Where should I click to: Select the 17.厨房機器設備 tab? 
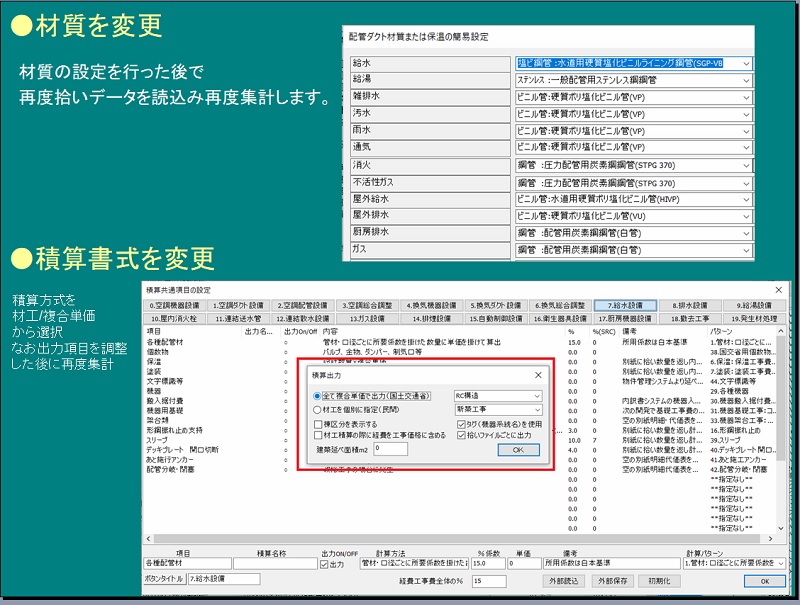(x=625, y=318)
